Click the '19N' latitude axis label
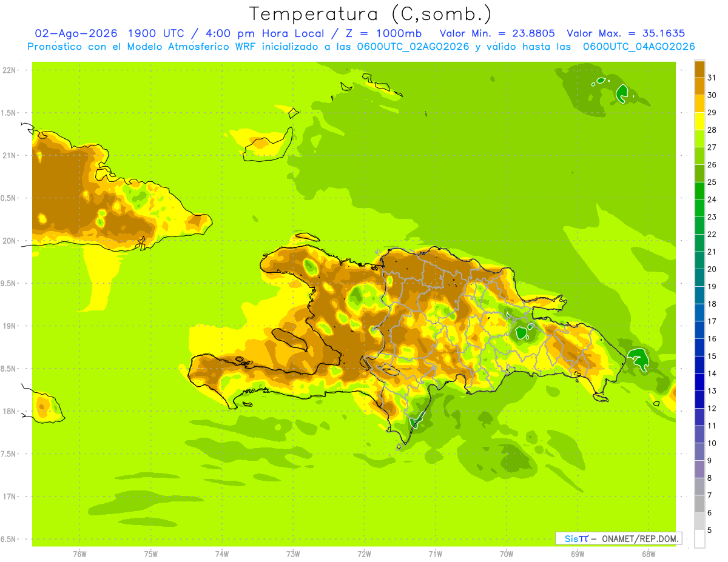 click(9, 326)
